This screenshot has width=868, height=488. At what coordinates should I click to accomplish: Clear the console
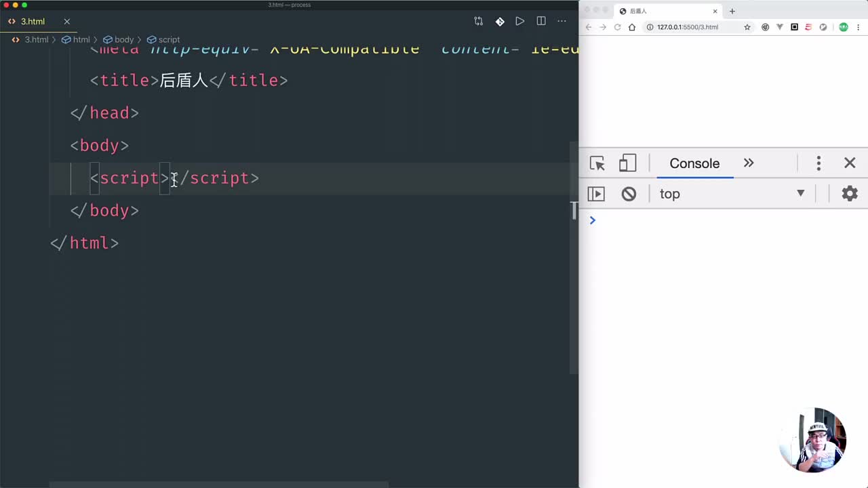629,194
